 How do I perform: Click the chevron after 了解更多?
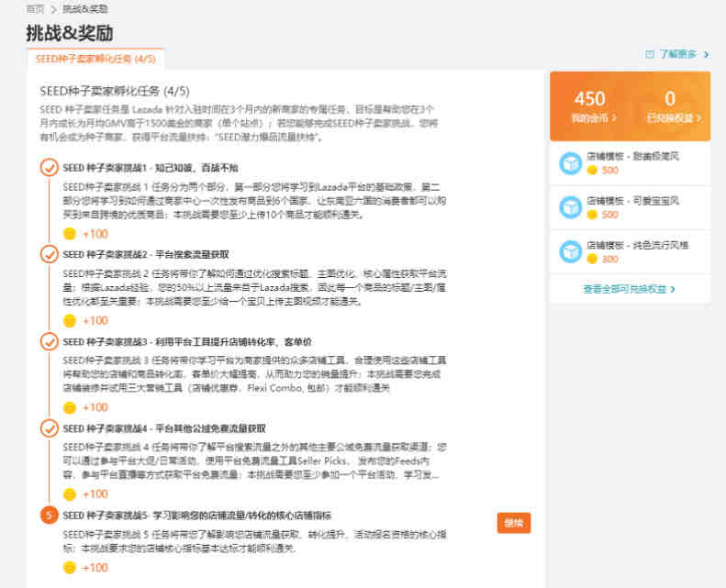click(x=706, y=55)
